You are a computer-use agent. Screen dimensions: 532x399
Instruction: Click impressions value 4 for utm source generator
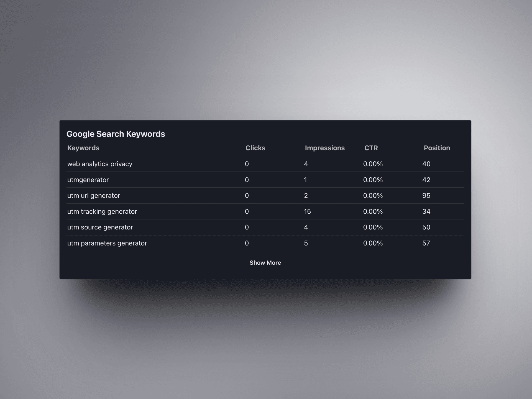click(306, 227)
